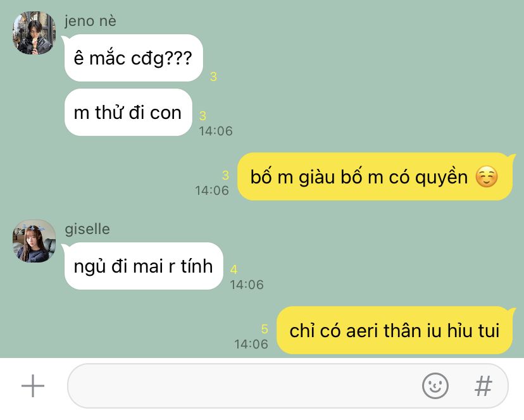Tap the sender name giselle
The image size is (524, 420).
[x=87, y=229]
